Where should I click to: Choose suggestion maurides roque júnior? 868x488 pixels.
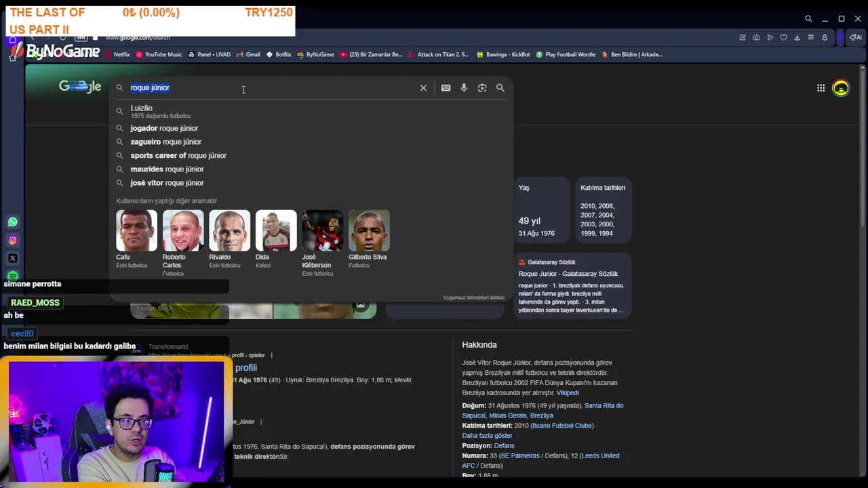coord(312,169)
